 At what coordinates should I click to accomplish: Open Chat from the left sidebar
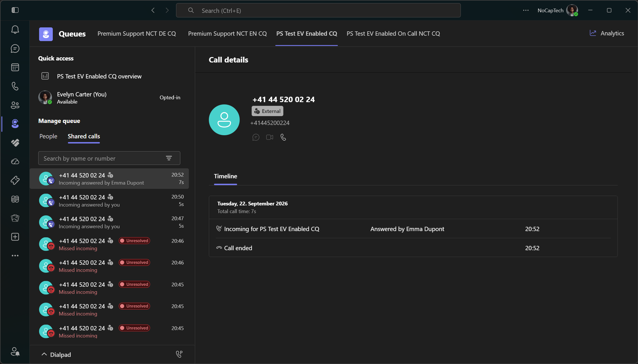(15, 48)
